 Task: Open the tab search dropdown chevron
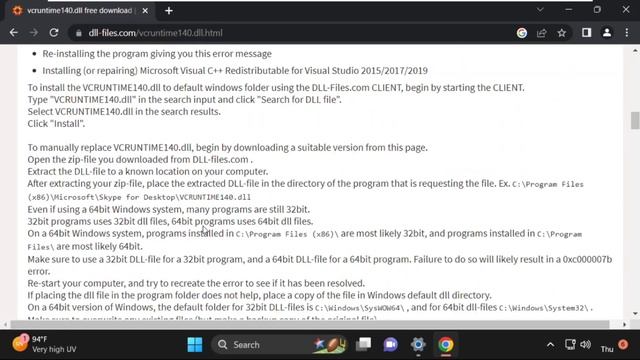tap(540, 9)
